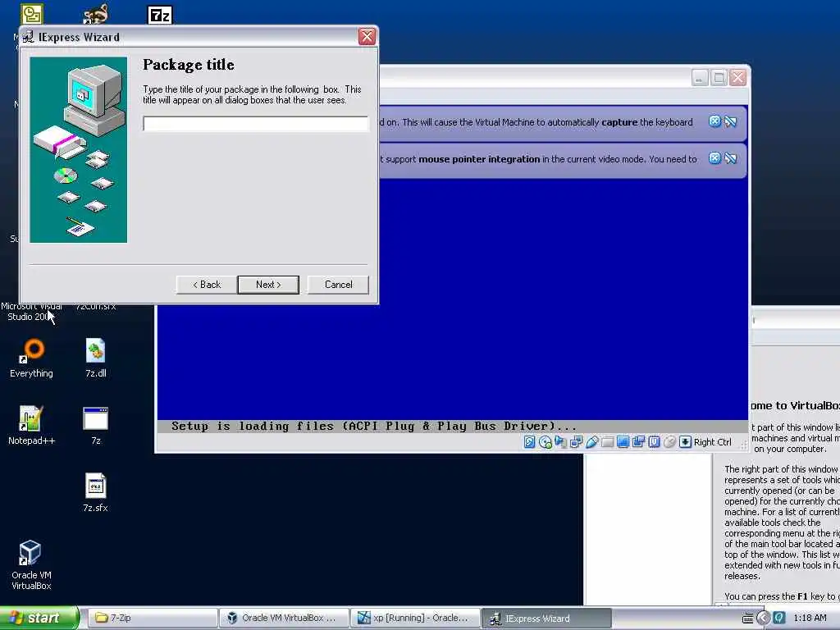Click the 1:18 AM taskbar clock

[810, 618]
